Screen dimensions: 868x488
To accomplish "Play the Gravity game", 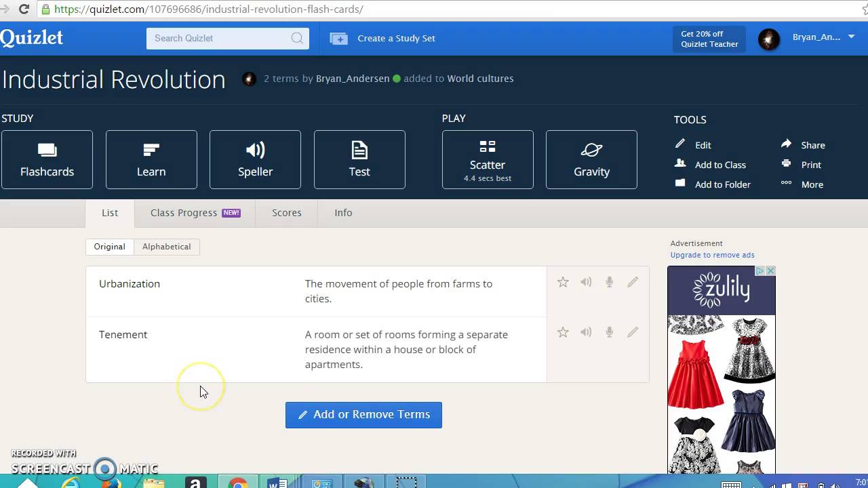I will click(x=591, y=159).
